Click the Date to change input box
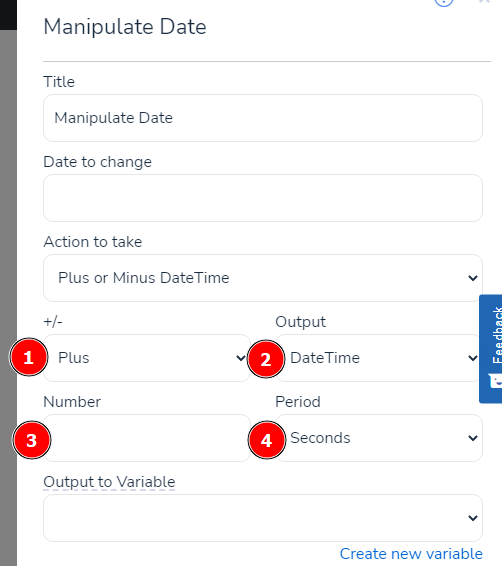Screen dimensions: 502x566 [263, 198]
